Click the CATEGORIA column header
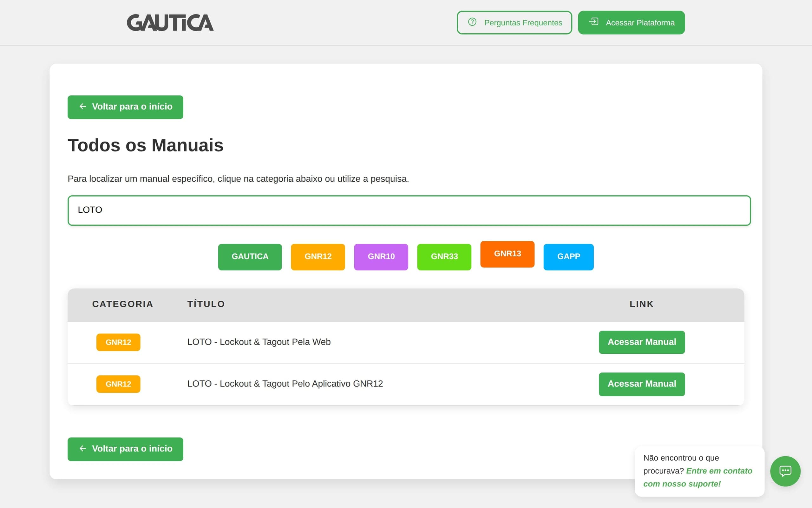 point(122,304)
